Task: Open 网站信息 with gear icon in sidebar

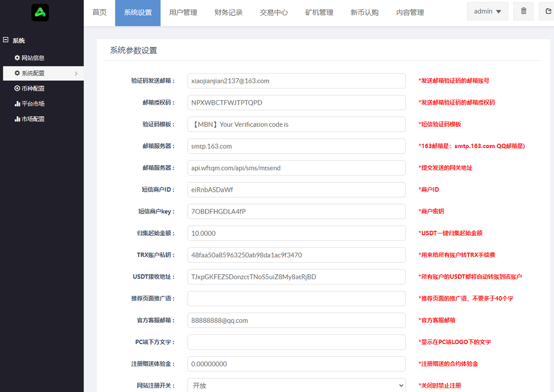Action: tap(30, 58)
